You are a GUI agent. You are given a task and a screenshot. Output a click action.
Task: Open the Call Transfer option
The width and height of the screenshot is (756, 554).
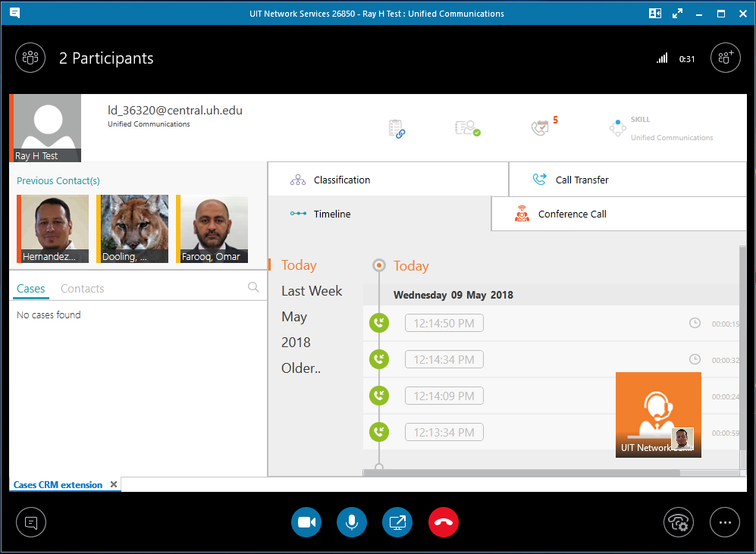581,180
